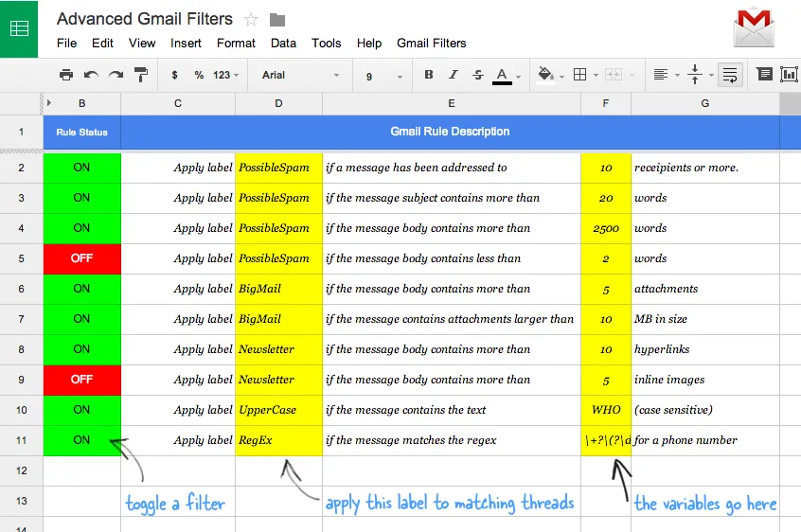This screenshot has width=801, height=532.
Task: Toggle ON status in row 6
Action: pyautogui.click(x=82, y=289)
